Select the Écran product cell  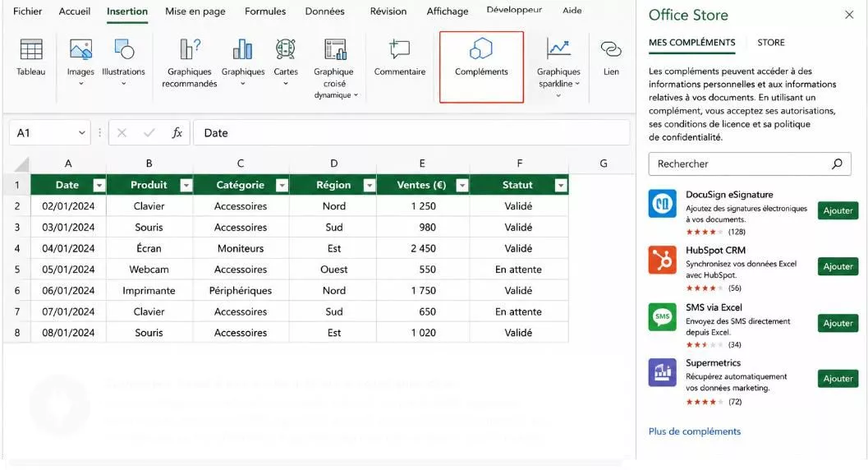(x=149, y=249)
